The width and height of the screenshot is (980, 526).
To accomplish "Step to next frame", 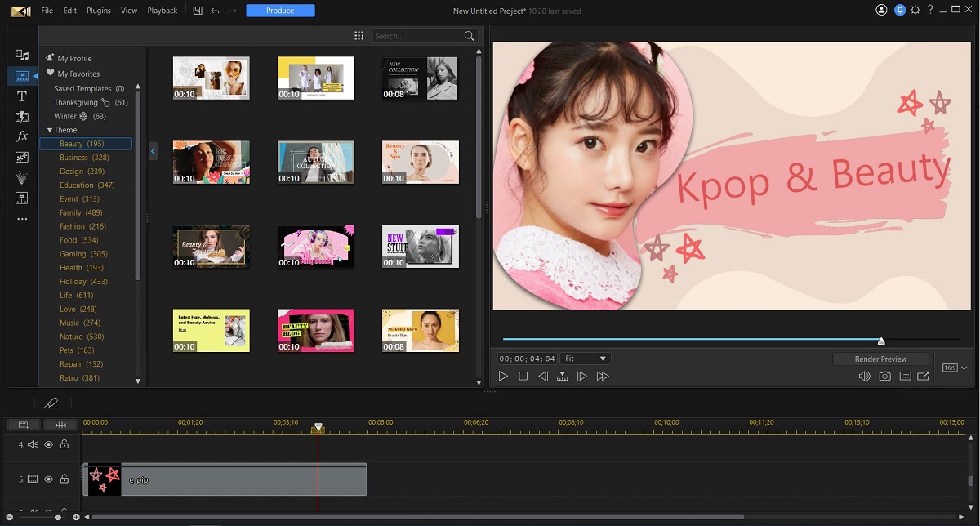I will (582, 377).
